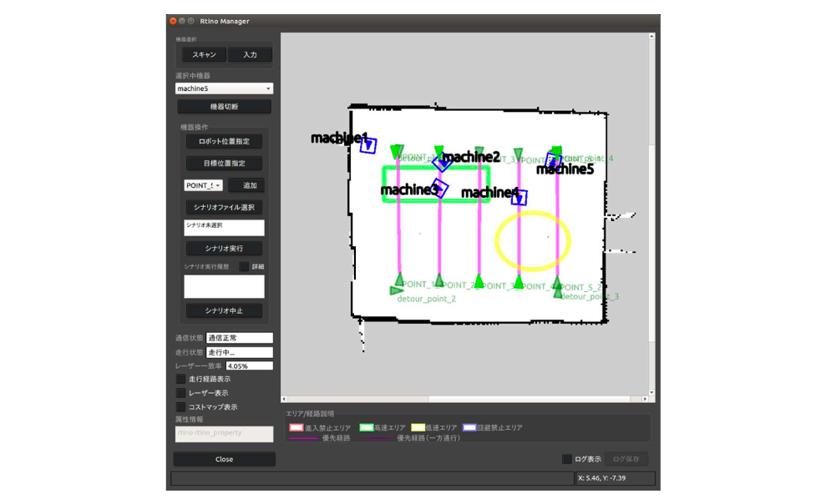Click the シナリオ実行 run button

pos(224,249)
